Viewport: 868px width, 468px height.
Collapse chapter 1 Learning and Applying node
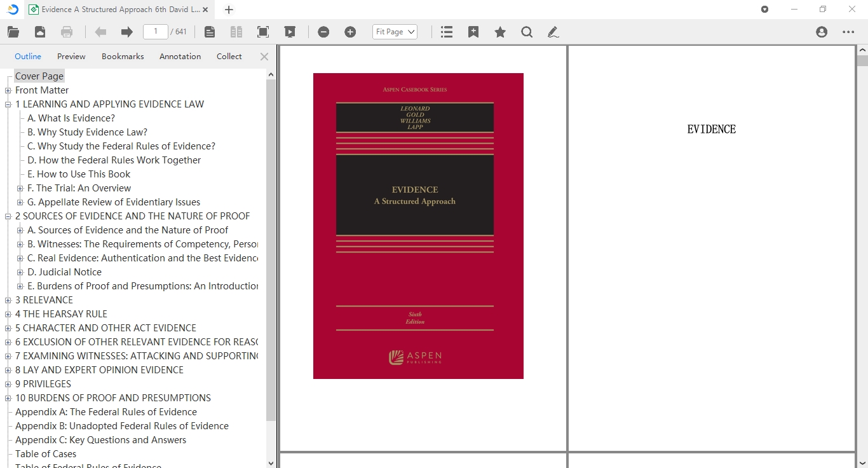pyautogui.click(x=8, y=104)
